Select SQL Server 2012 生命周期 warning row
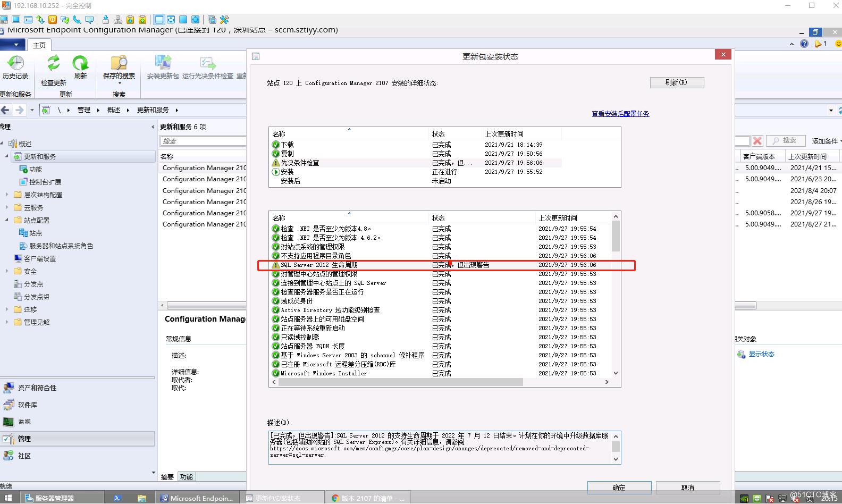Image resolution: width=842 pixels, height=504 pixels. [x=441, y=265]
